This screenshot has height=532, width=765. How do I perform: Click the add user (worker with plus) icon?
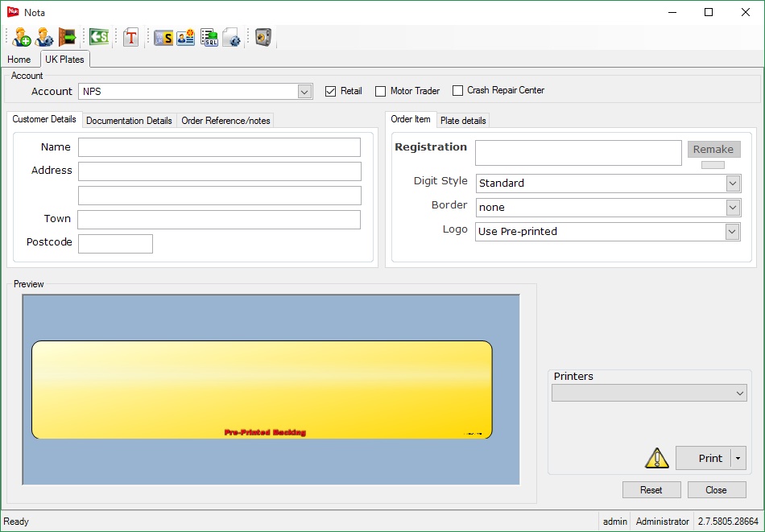point(22,37)
